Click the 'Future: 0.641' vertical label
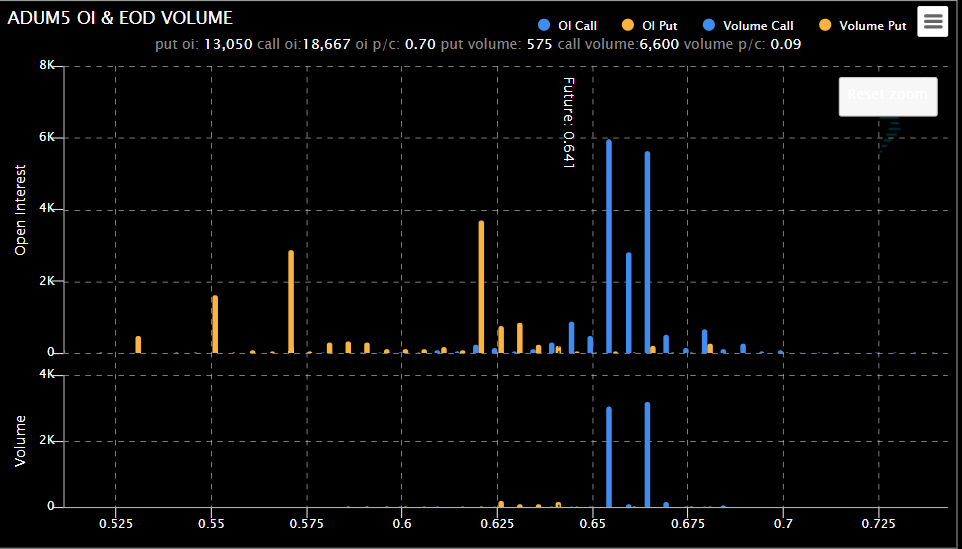Image resolution: width=962 pixels, height=549 pixels. [569, 122]
